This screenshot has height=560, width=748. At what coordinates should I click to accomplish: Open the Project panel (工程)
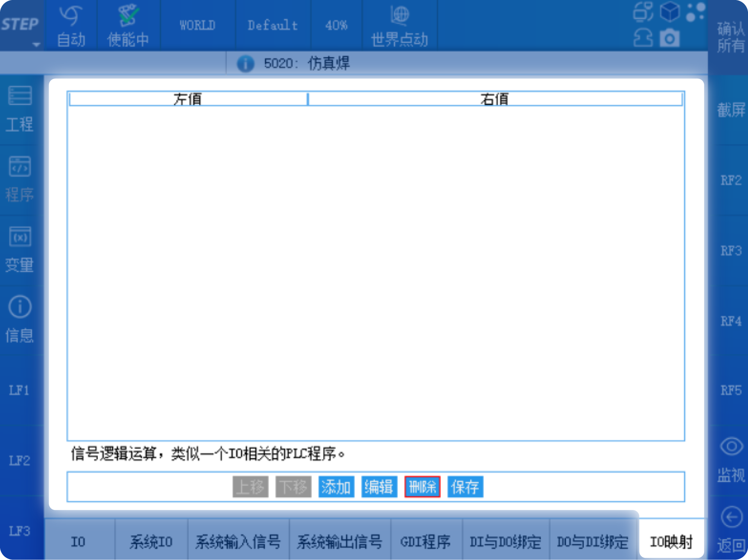coord(20,110)
